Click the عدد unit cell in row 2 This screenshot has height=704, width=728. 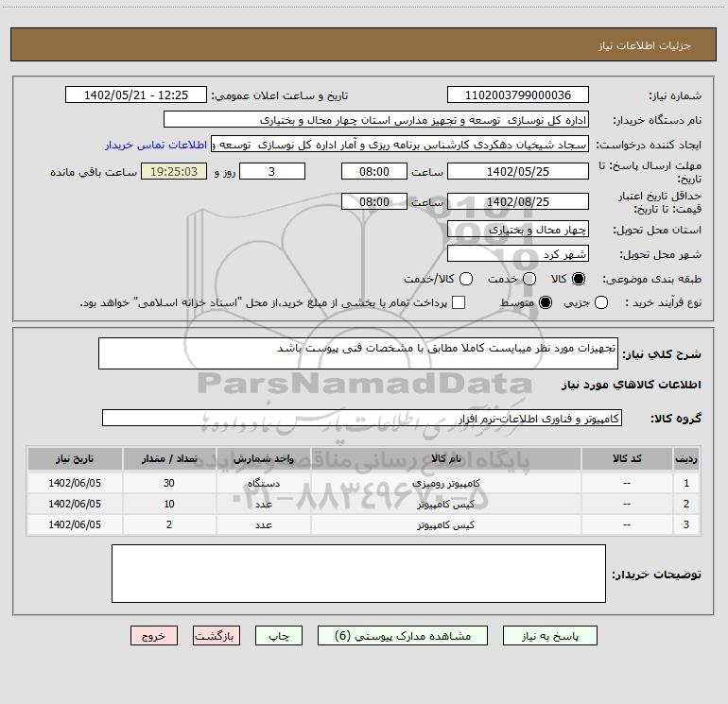click(x=263, y=504)
